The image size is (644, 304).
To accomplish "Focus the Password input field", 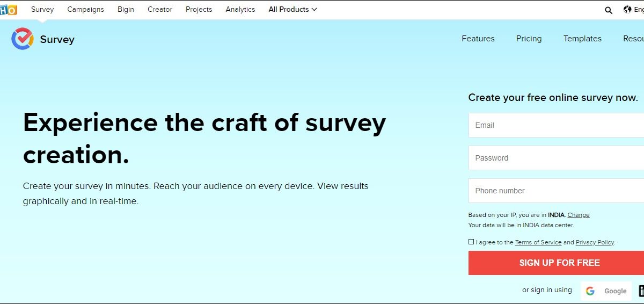I will point(556,158).
